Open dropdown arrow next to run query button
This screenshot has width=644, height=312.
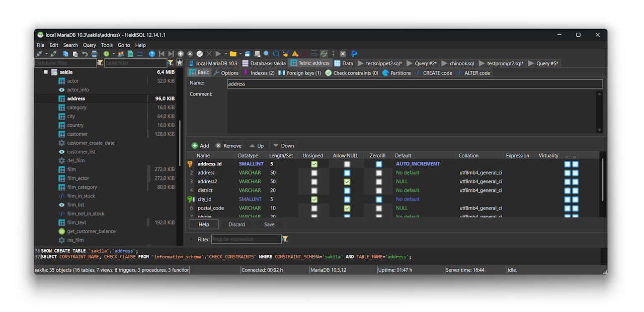click(226, 54)
